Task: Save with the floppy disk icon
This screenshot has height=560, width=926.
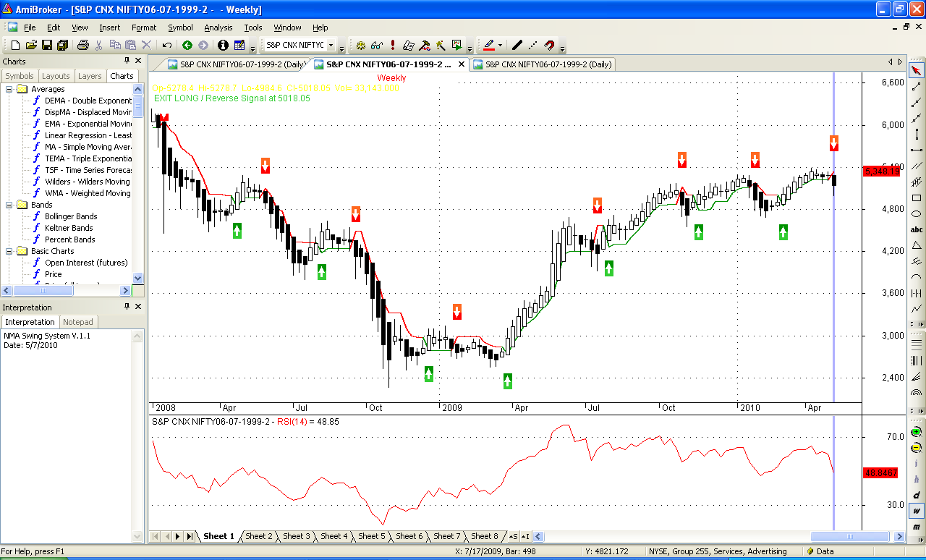Action: pyautogui.click(x=47, y=45)
